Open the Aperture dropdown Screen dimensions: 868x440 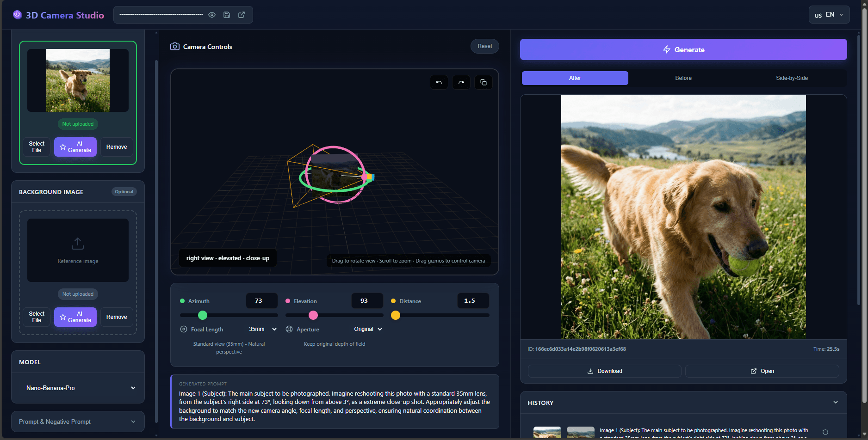(368, 329)
